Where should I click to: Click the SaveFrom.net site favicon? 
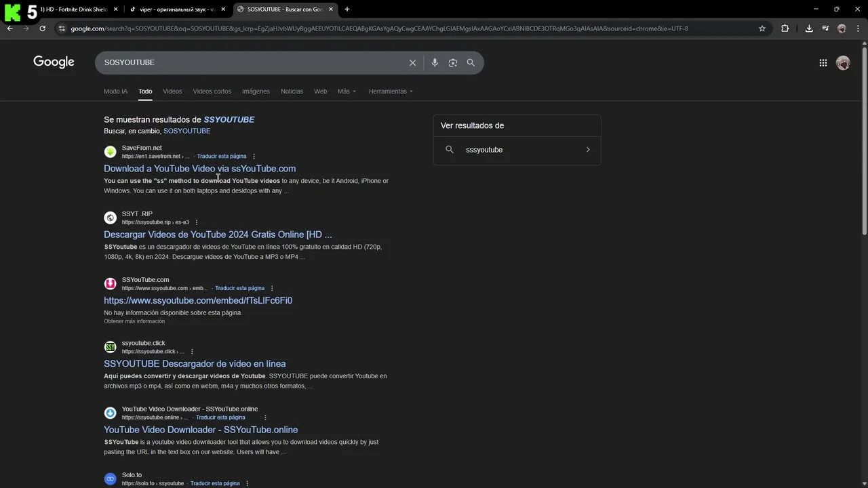pyautogui.click(x=110, y=152)
